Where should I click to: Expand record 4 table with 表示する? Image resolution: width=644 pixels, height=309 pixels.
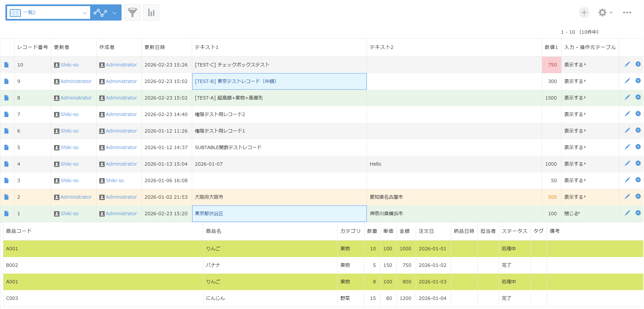tap(575, 164)
